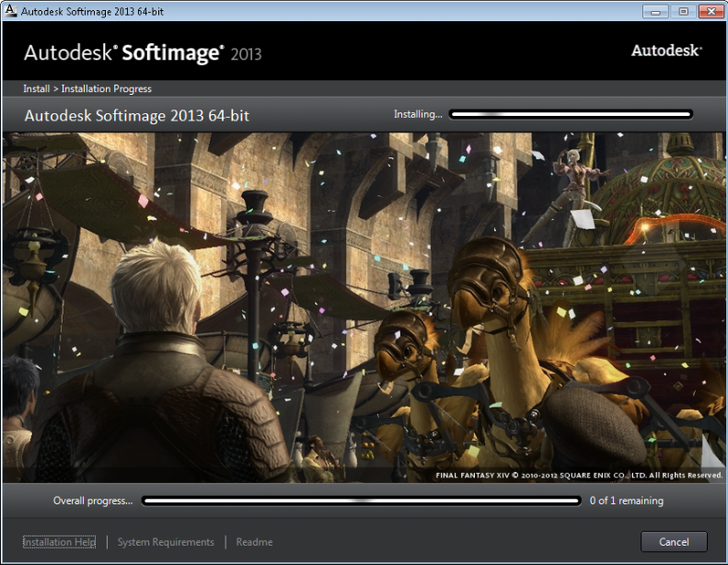Viewport: 728px width, 565px height.
Task: Click the Autodesk brand logo at top right
Action: (666, 51)
